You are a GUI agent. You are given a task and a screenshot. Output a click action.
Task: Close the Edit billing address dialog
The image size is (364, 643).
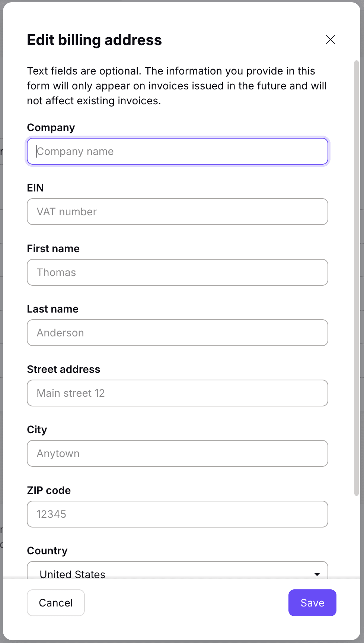[x=330, y=39]
